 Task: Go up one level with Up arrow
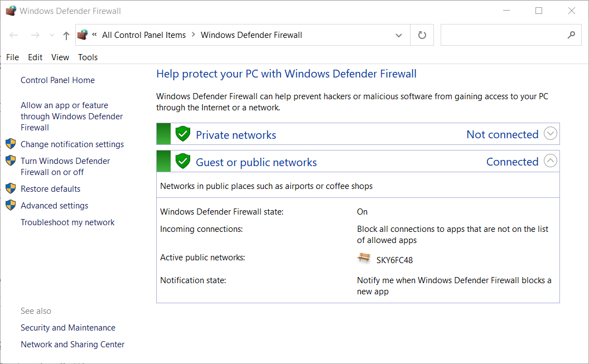click(66, 35)
